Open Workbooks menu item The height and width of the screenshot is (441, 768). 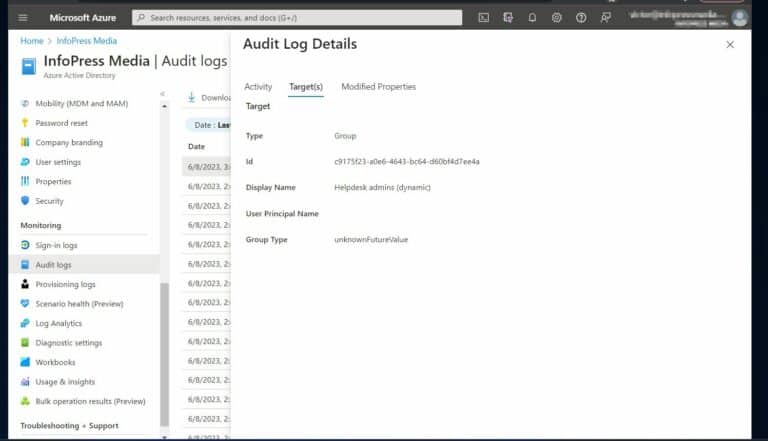click(55, 363)
